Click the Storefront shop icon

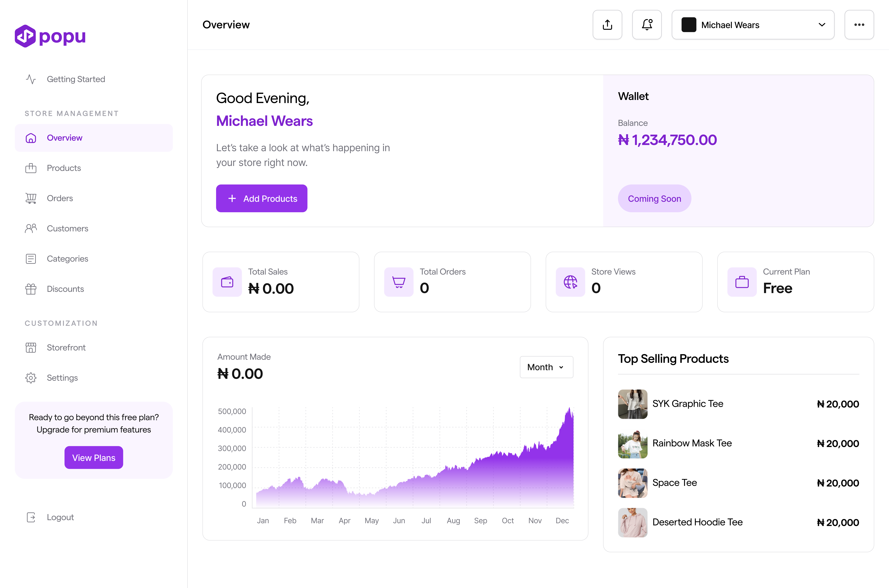pos(31,348)
